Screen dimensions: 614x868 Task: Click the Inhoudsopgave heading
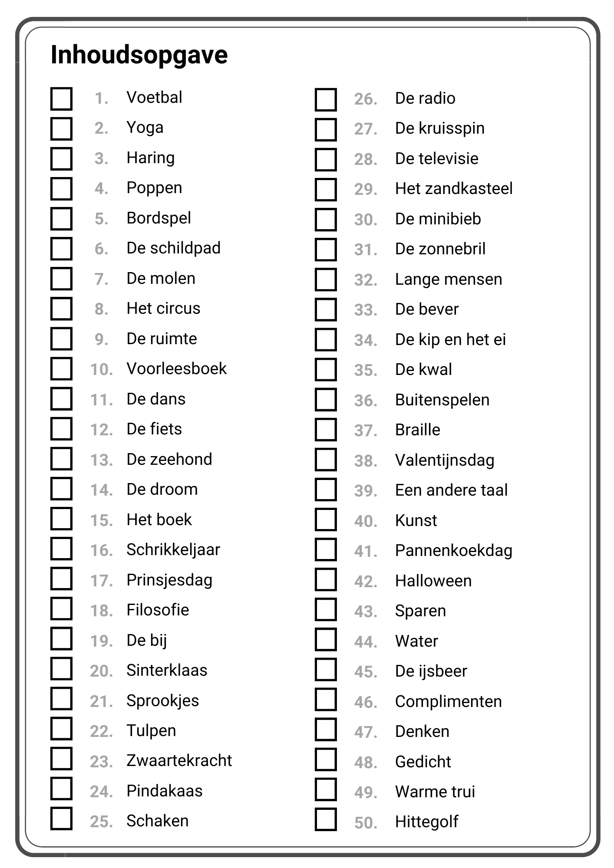click(x=139, y=55)
